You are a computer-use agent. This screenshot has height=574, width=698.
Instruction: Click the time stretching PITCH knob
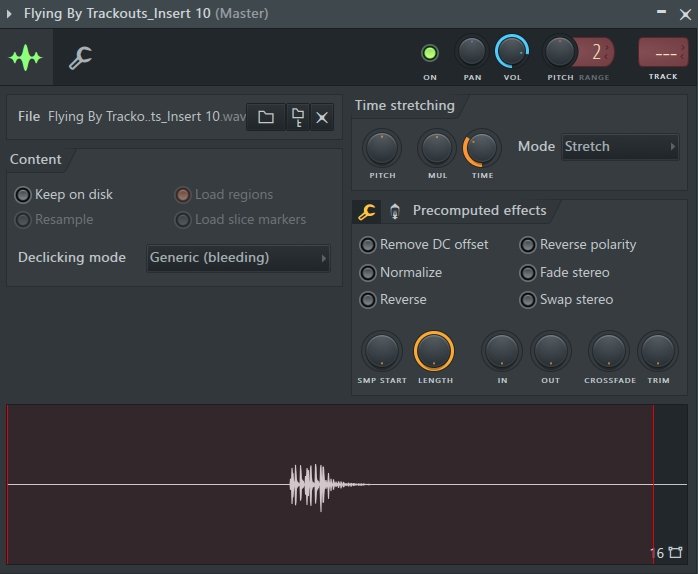382,148
